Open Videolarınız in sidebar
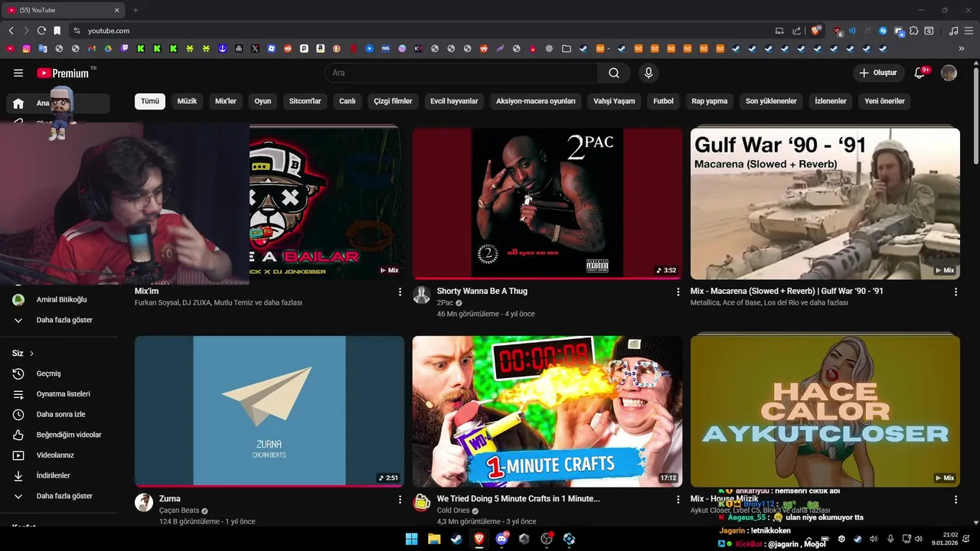Screen dimensions: 980x551 [59, 455]
